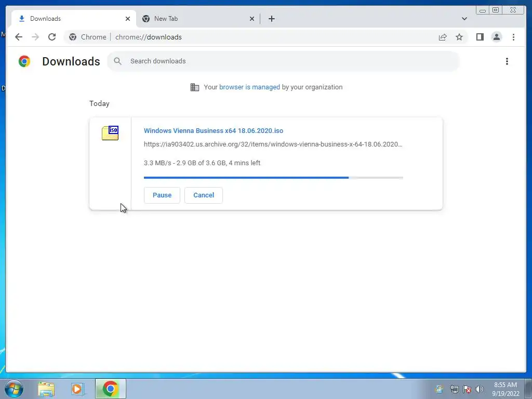532x399 pixels.
Task: Open Windows Explorer from the taskbar
Action: pyautogui.click(x=46, y=389)
